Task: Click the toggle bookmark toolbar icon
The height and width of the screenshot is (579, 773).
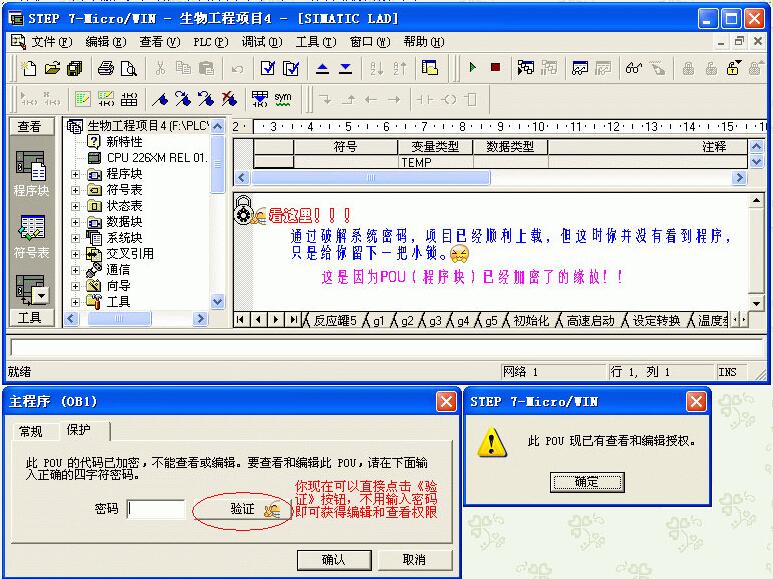Action: pyautogui.click(x=160, y=99)
